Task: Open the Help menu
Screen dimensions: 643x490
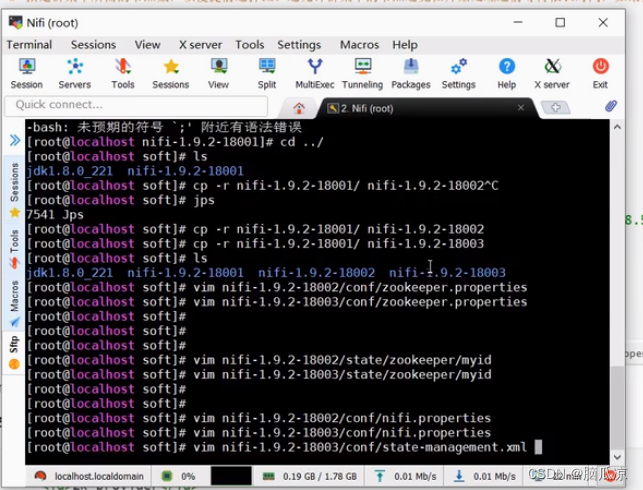Action: (405, 44)
